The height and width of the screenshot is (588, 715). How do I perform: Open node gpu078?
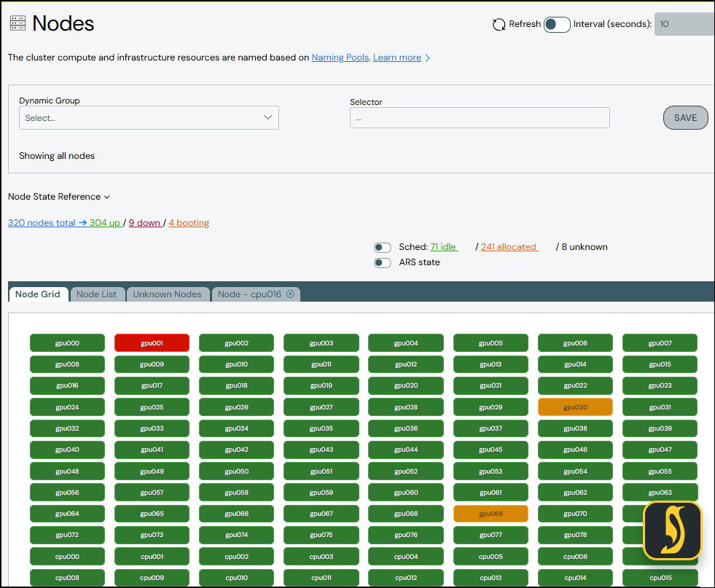coord(576,535)
